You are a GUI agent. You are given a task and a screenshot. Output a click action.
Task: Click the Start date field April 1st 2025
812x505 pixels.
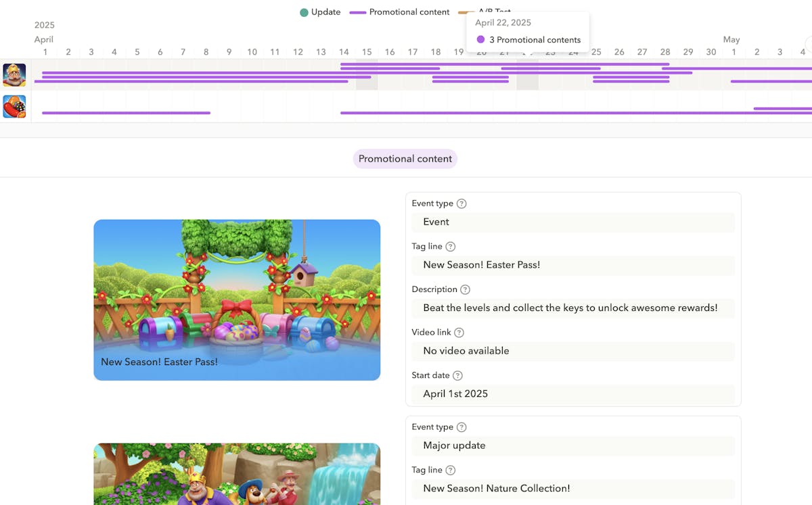click(x=572, y=394)
